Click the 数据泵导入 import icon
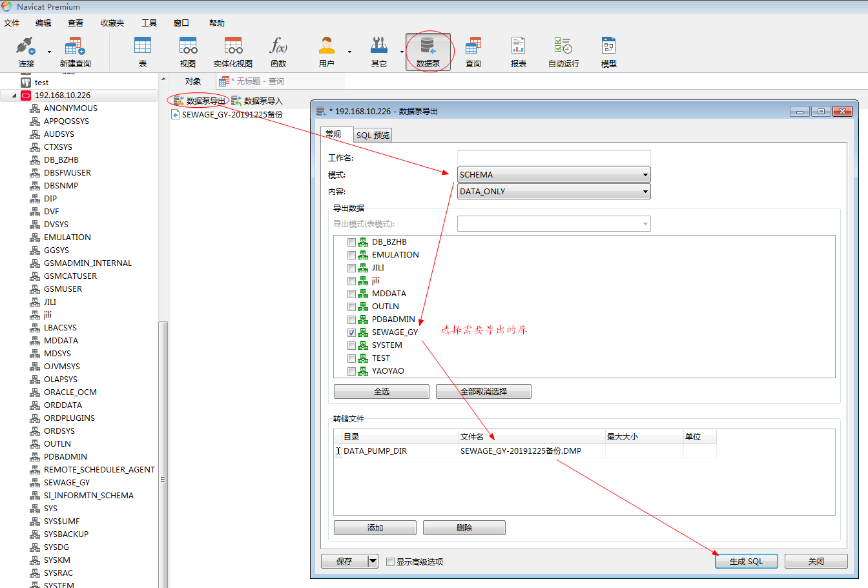 tap(236, 101)
